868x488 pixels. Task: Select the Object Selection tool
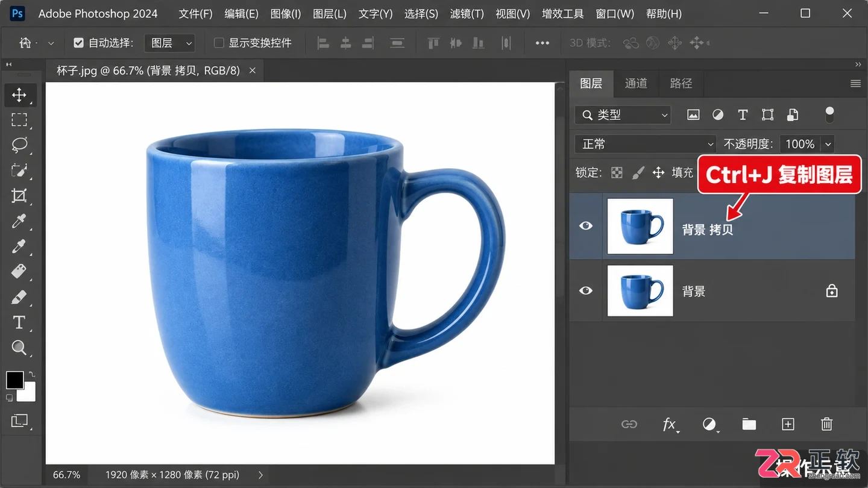19,170
